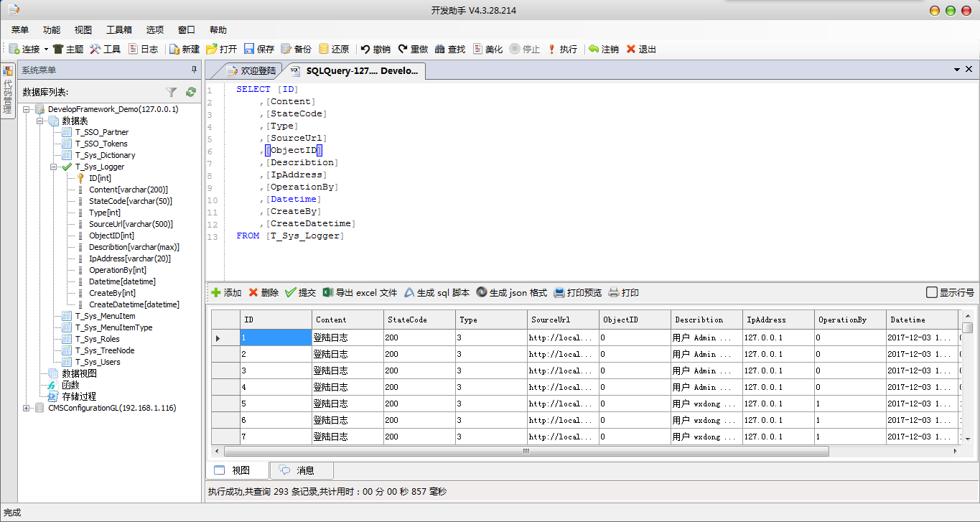The width and height of the screenshot is (980, 522).
Task: Sort by the StateCode column header
Action: point(419,320)
